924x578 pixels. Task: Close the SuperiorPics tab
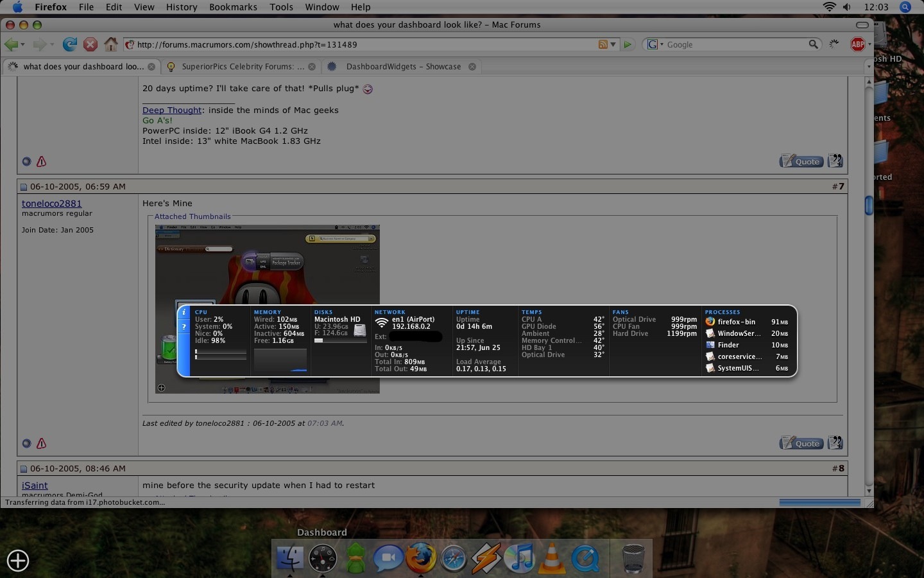(x=312, y=67)
